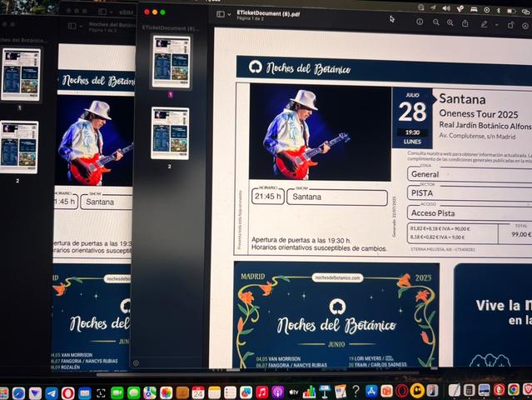This screenshot has height=400, width=532.
Task: Click the zoom in magnifier in toolbar
Action: 450,22
